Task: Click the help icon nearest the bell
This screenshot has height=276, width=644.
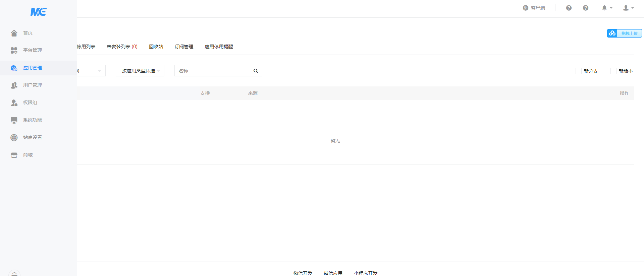Action: tap(586, 8)
